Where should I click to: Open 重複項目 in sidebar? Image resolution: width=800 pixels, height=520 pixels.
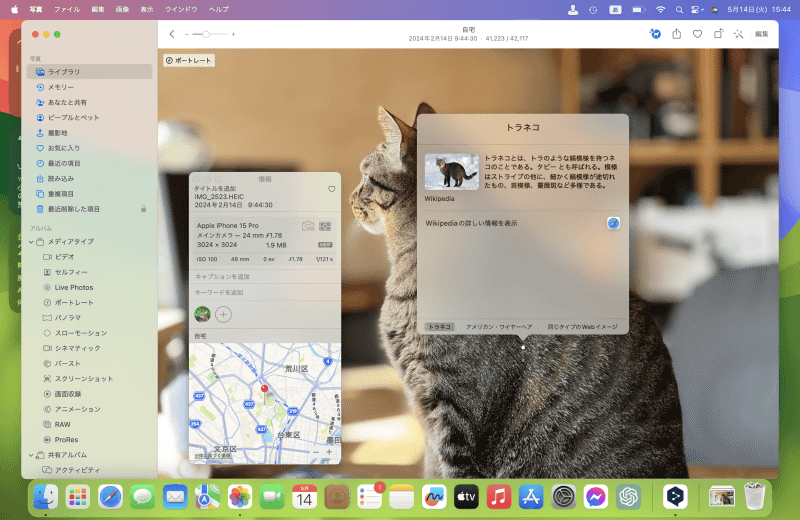90,194
